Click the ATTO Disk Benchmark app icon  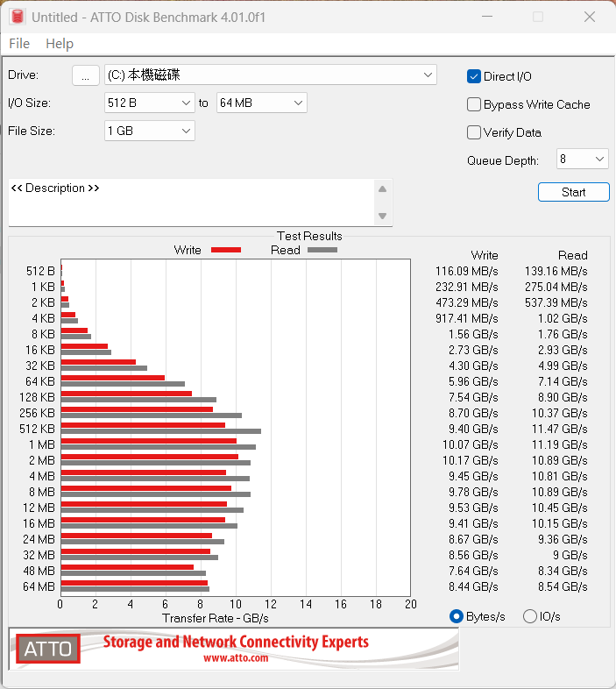(18, 17)
